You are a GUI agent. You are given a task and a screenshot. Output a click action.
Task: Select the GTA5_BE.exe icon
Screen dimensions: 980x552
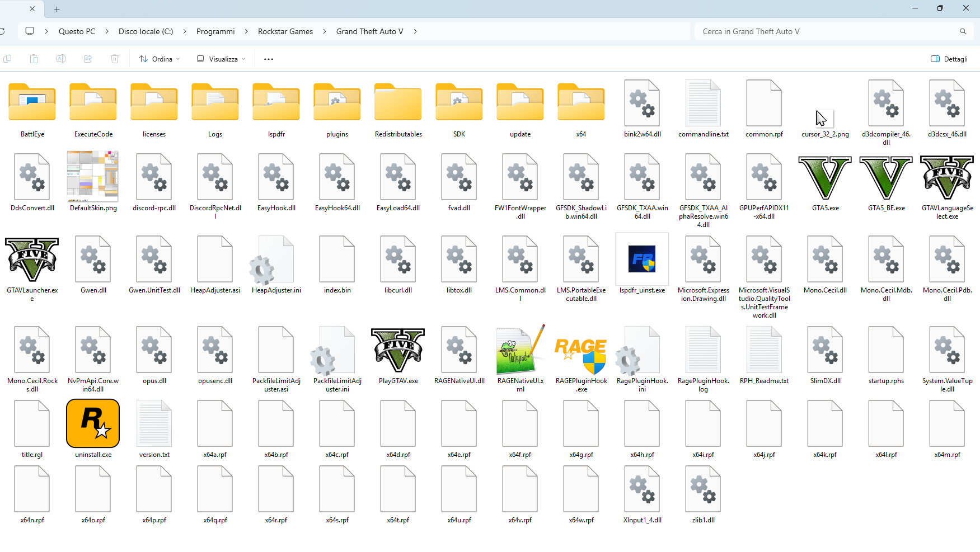click(x=886, y=178)
